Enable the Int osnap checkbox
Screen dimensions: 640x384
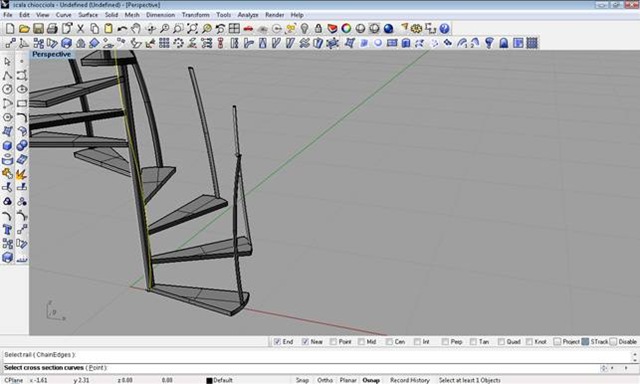[417, 342]
